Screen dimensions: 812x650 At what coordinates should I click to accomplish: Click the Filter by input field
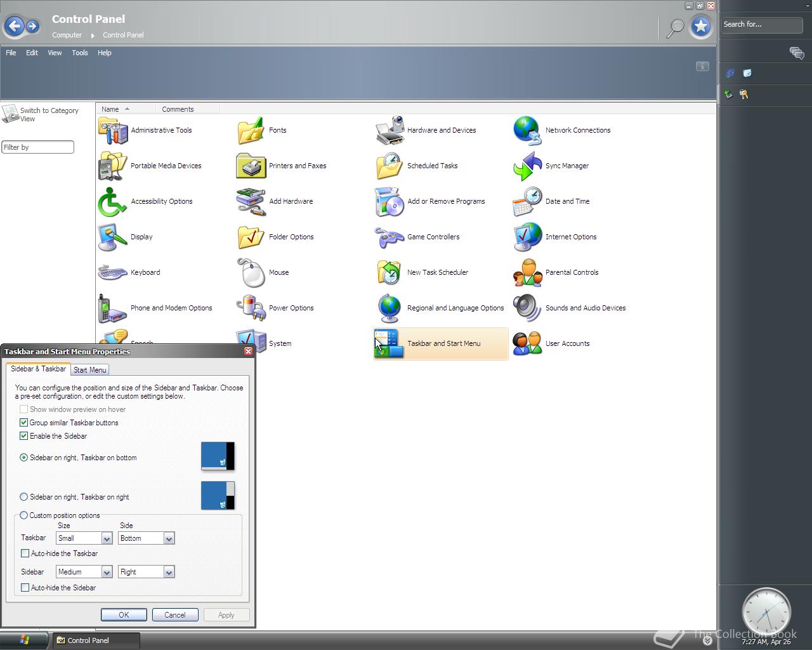(x=37, y=147)
